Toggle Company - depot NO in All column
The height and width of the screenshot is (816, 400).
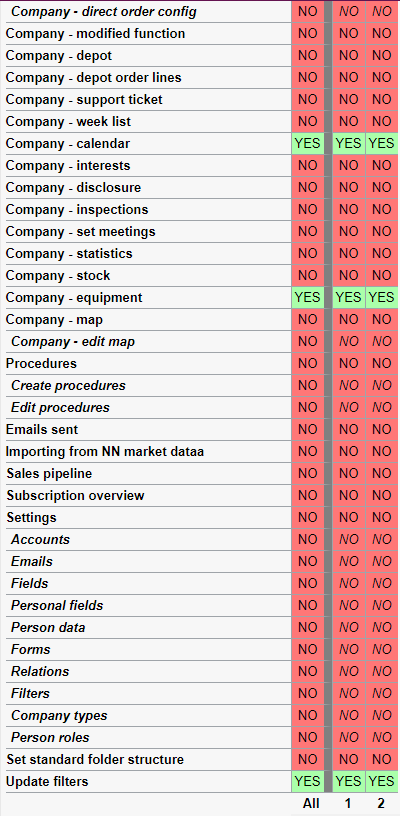(307, 56)
